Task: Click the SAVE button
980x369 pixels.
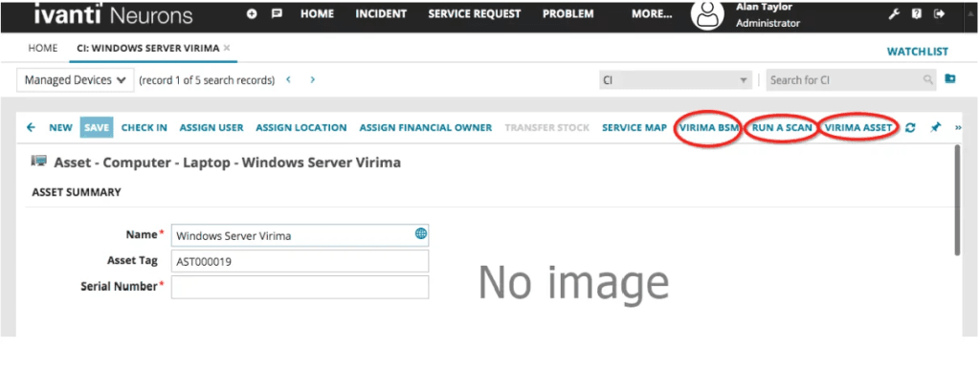Action: (x=97, y=127)
